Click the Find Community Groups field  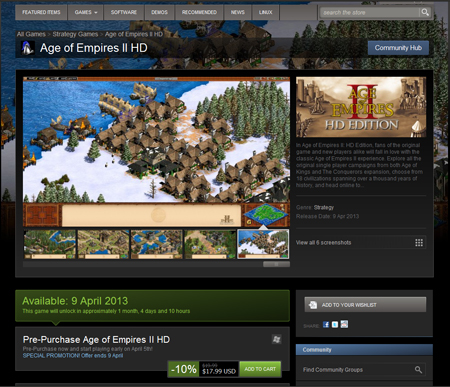point(364,369)
